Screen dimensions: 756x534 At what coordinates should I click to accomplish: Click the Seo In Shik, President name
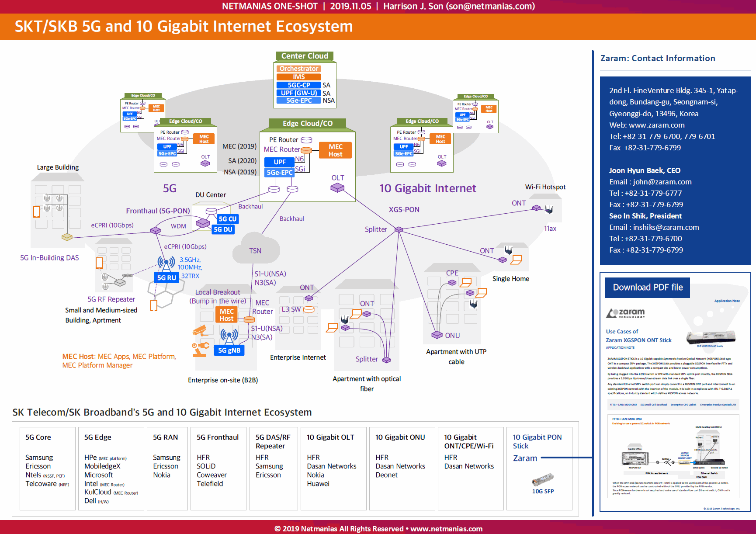click(645, 216)
